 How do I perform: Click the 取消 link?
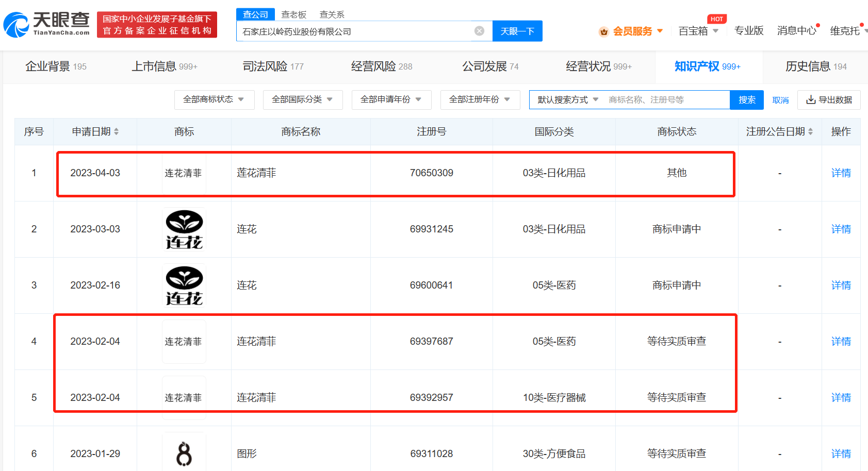click(780, 100)
